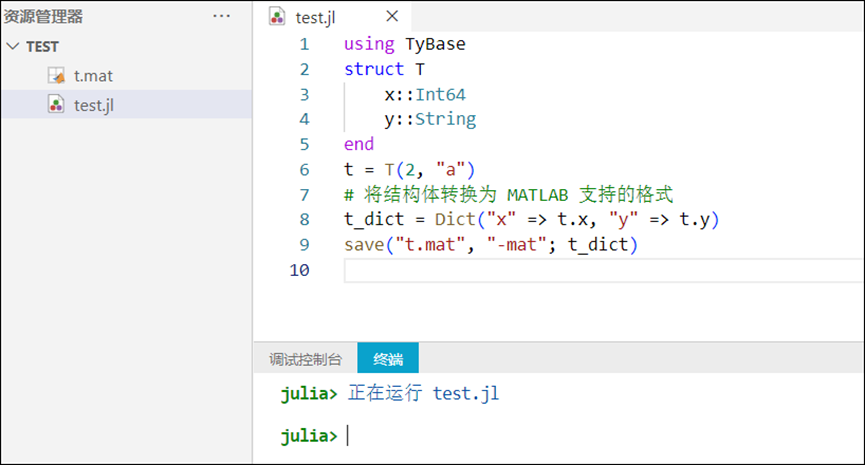Click the t.mat file icon
The image size is (865, 465).
[x=56, y=76]
